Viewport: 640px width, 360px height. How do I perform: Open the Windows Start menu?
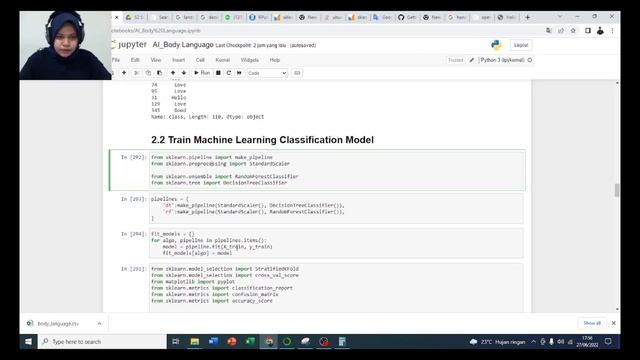(28, 342)
